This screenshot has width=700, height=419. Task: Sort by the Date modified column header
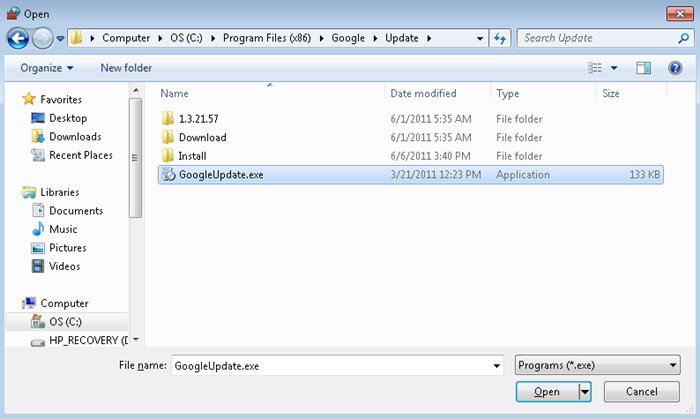click(423, 93)
